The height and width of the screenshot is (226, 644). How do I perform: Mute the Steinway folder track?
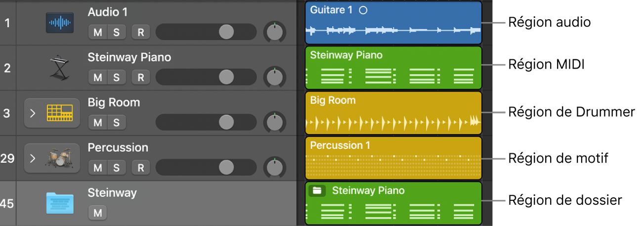point(98,213)
